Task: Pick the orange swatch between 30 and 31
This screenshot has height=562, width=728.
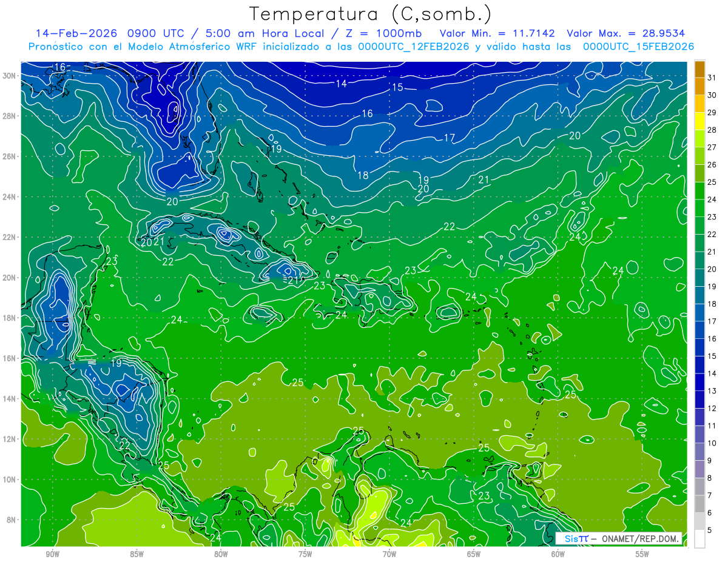Action: 699,86
